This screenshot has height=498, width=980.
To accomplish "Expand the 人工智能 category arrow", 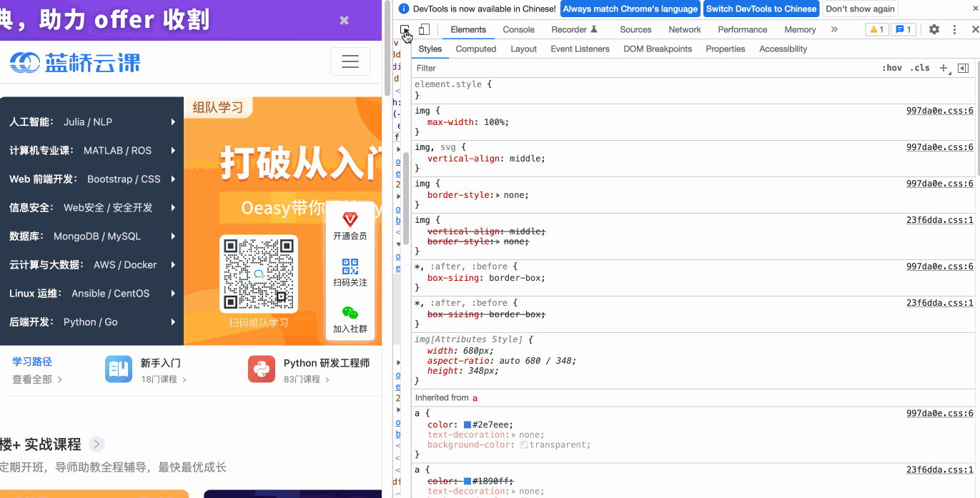I will coord(173,122).
